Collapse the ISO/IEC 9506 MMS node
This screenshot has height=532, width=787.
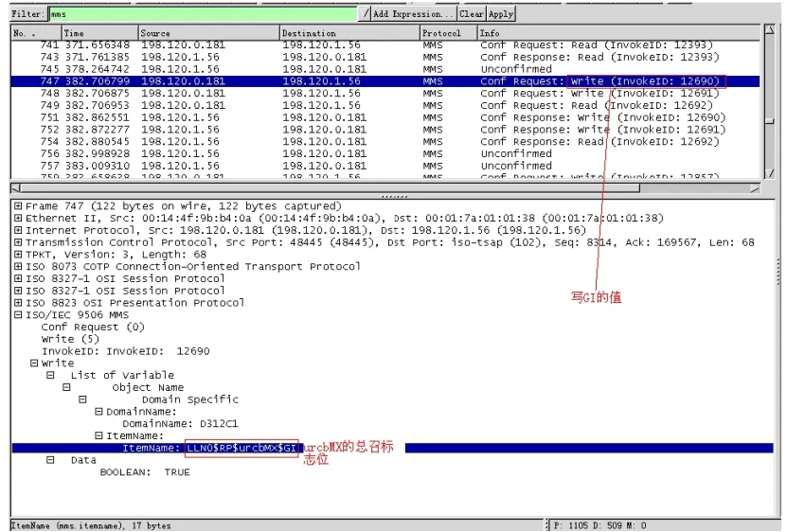coord(19,315)
